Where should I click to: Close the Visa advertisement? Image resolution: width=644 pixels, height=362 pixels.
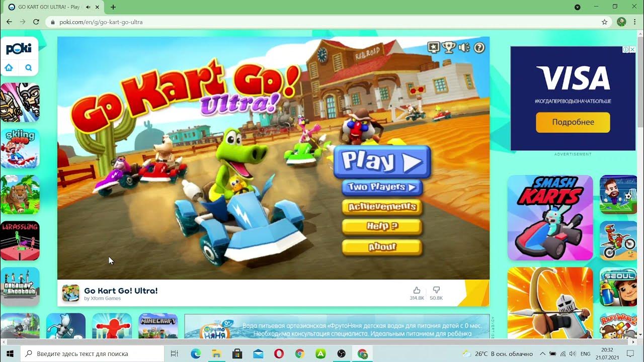click(632, 50)
